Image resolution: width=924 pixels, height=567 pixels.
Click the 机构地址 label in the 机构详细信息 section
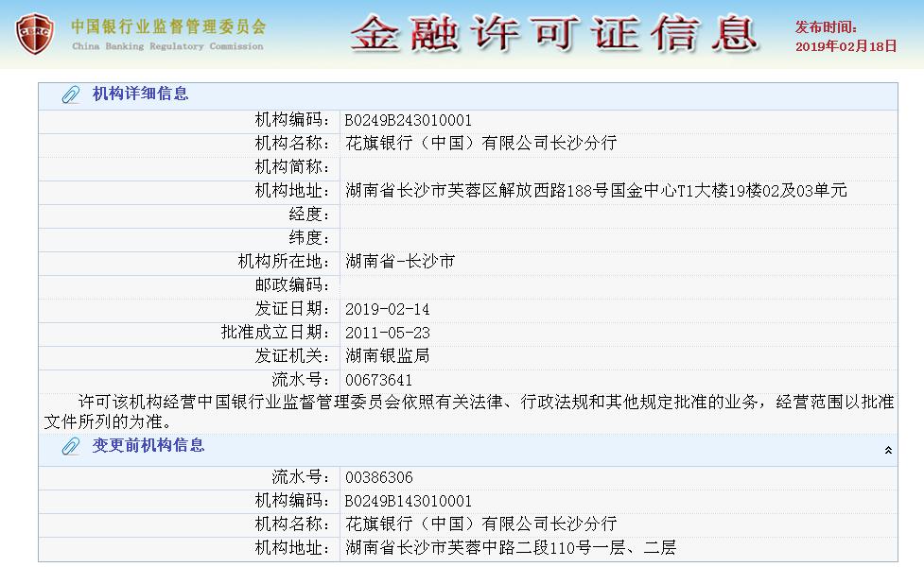click(x=292, y=191)
